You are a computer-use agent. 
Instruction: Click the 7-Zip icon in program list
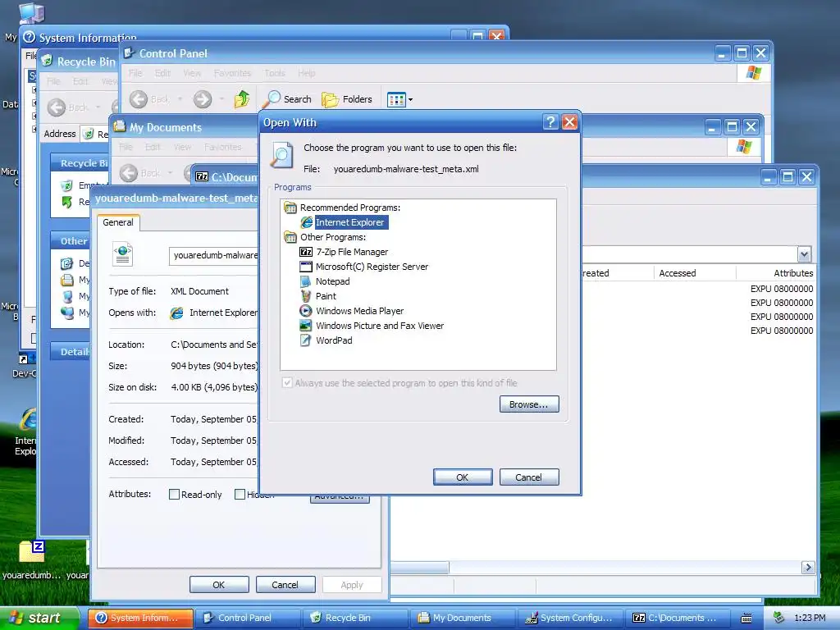pos(306,252)
